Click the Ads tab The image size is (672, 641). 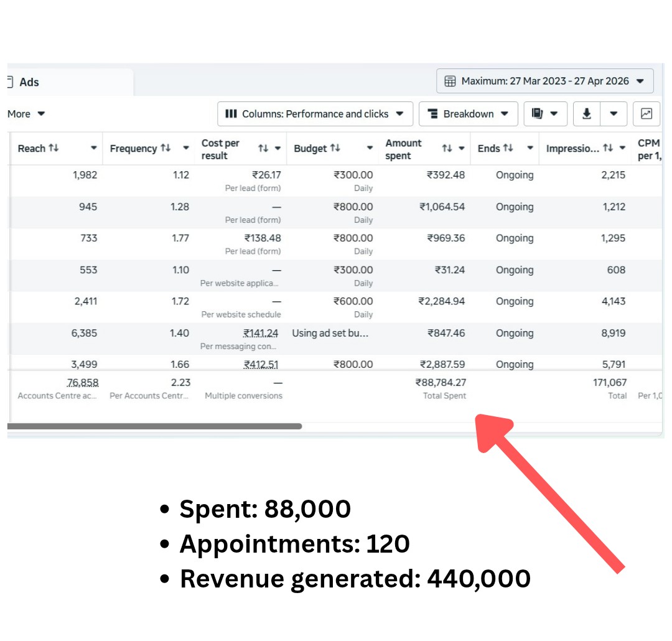(x=29, y=82)
